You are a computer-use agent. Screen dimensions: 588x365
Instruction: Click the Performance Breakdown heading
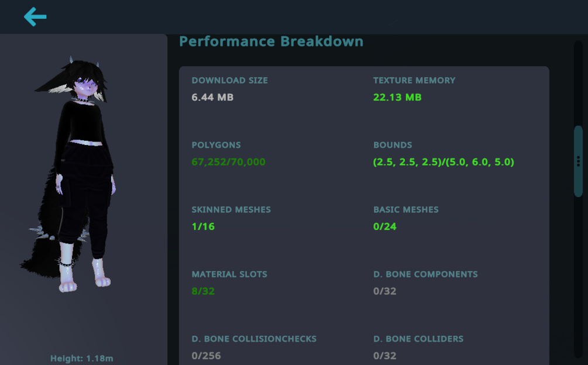[271, 42]
